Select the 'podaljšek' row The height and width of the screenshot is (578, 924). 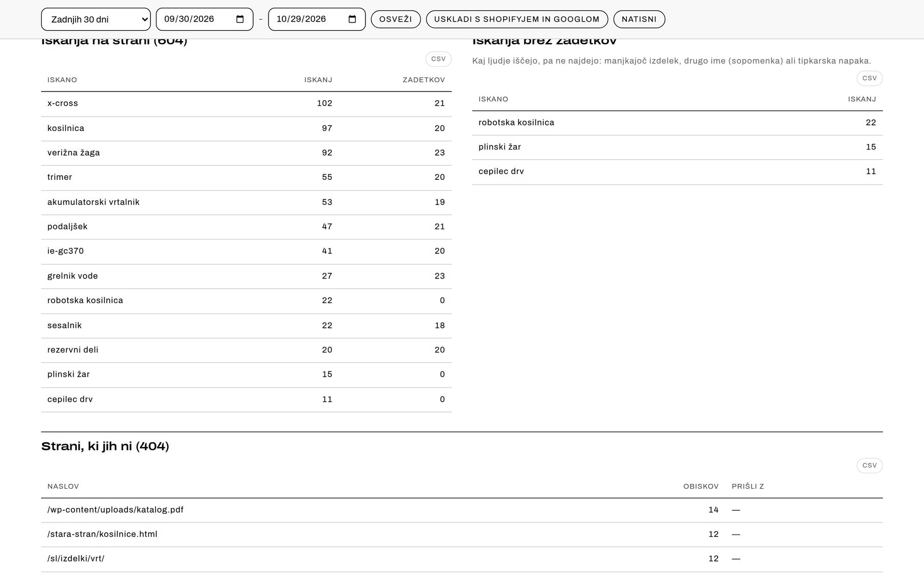tap(246, 227)
